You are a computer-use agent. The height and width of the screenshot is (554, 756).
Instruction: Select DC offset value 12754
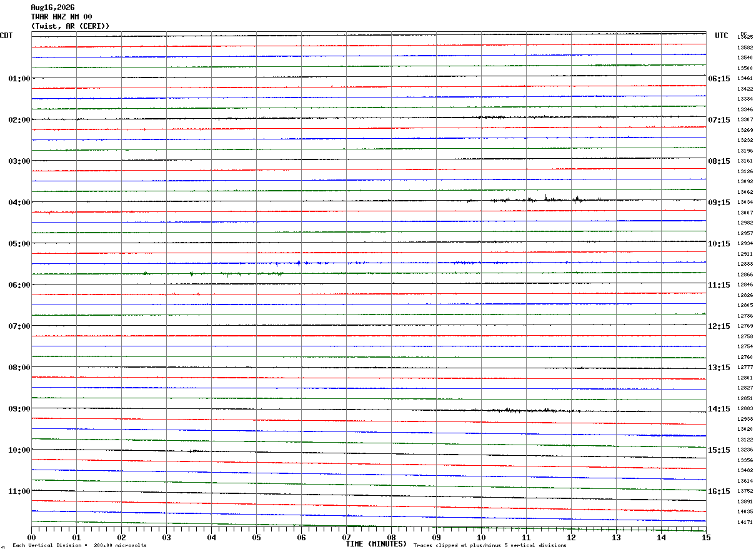745,347
